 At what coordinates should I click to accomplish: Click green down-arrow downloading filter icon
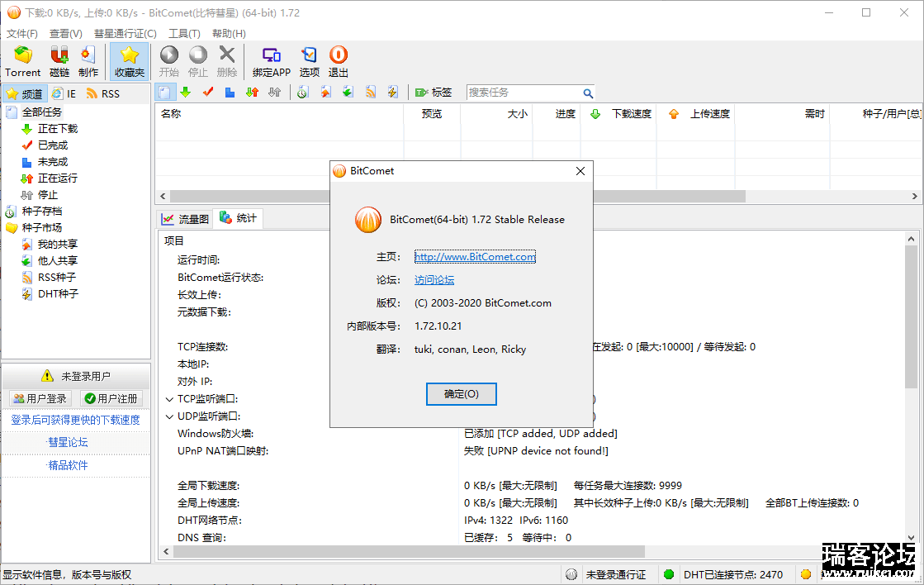186,93
